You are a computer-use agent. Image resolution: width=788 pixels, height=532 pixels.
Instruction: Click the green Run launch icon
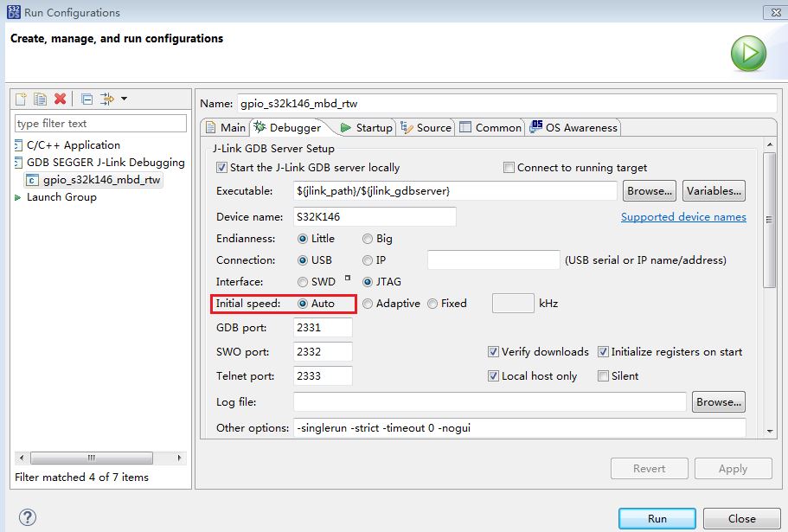click(746, 53)
